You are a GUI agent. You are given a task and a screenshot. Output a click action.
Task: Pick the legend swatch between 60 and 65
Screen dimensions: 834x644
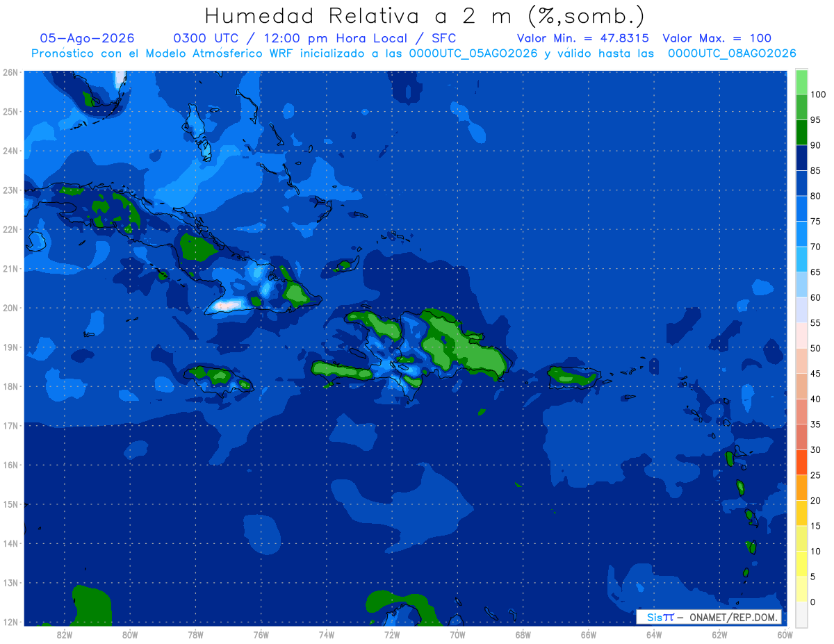coord(801,284)
